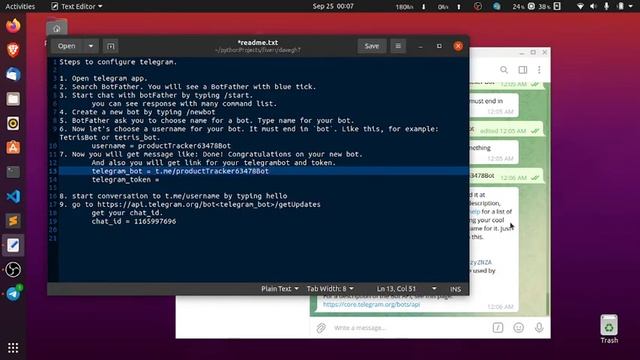
Task: Select the Text Editor dock icon
Action: click(13, 245)
